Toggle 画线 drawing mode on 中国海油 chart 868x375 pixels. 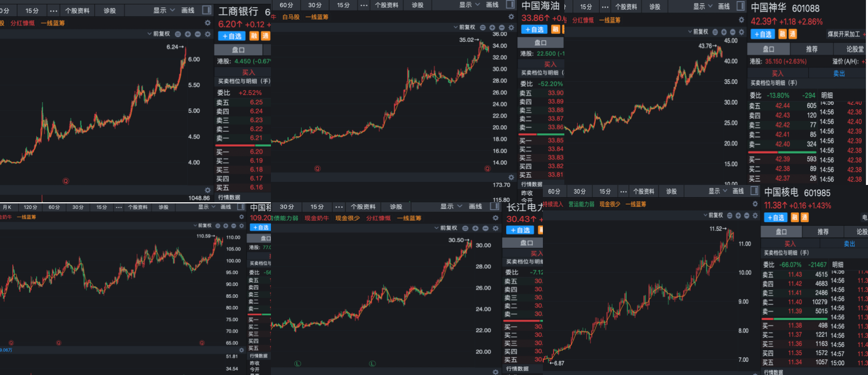point(492,5)
